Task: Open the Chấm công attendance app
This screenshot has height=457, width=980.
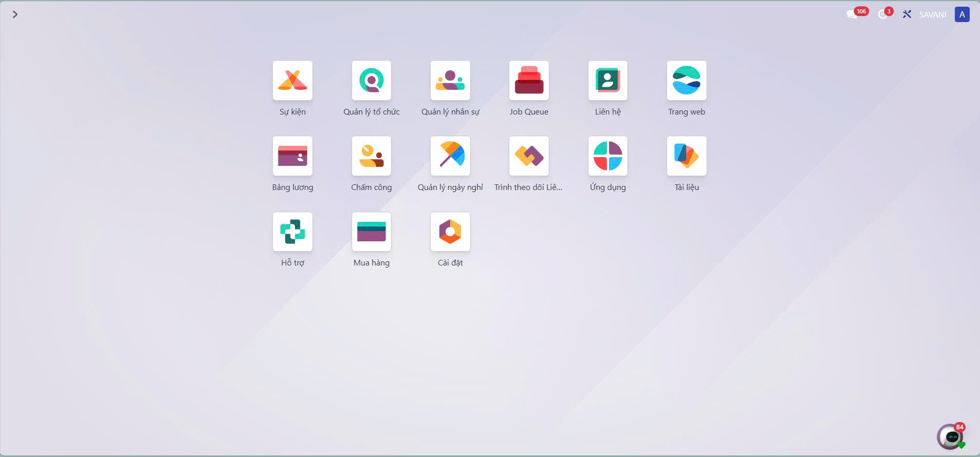Action: point(371,156)
